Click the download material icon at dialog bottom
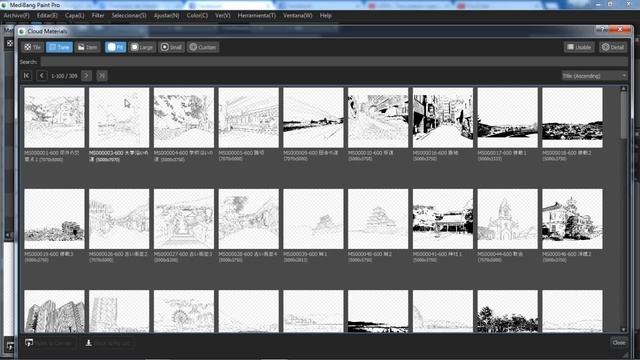Viewport: 640px width, 360px height. click(x=88, y=343)
